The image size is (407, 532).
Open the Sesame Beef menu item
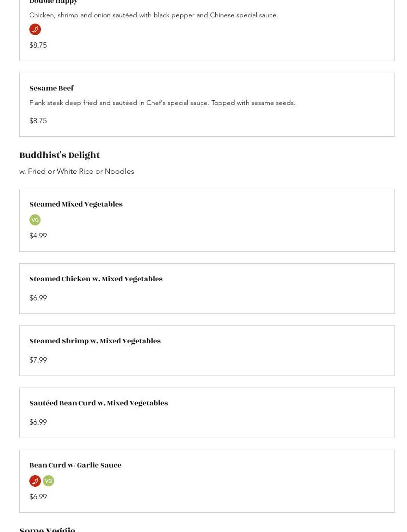click(x=52, y=89)
